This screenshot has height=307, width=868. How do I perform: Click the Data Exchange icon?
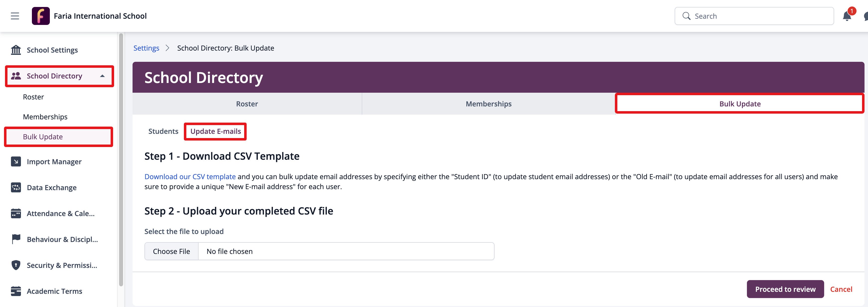pyautogui.click(x=16, y=188)
